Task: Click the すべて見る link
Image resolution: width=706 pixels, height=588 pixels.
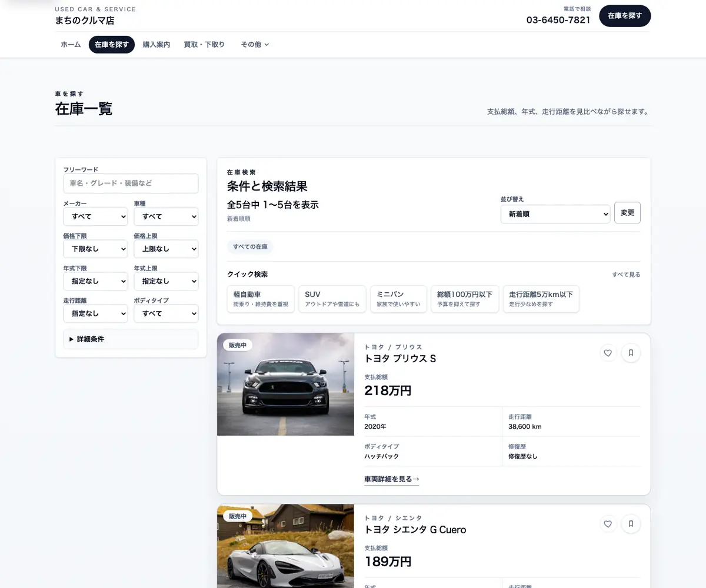Action: tap(626, 275)
